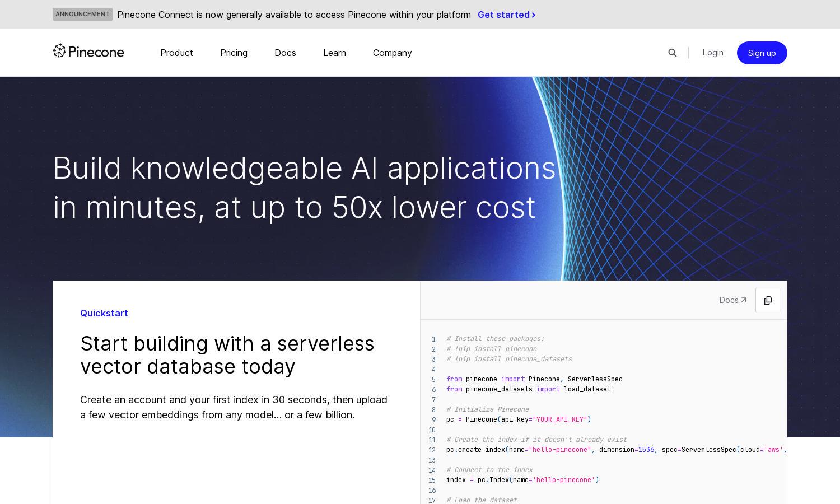This screenshot has height=504, width=840.
Task: Click paragraph 'Create an account and your first index'
Action: [x=234, y=407]
